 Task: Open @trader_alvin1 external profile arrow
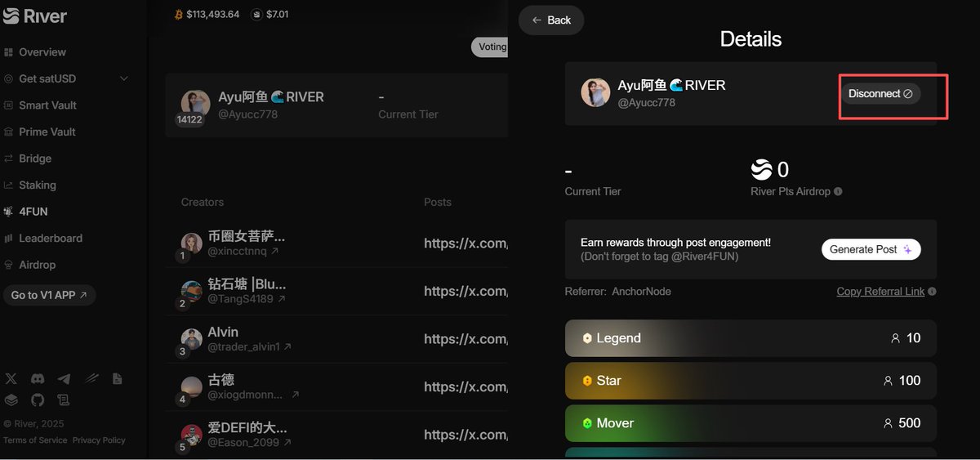click(x=287, y=347)
